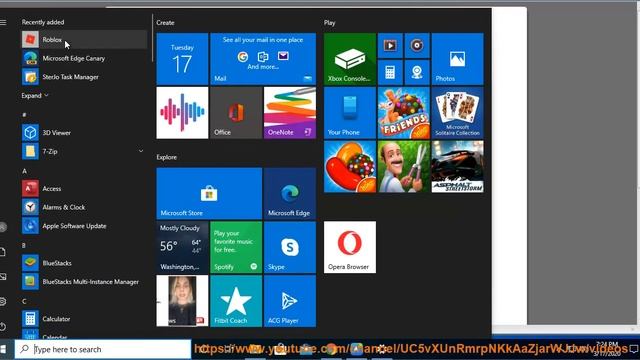Jump to letter B section header
This screenshot has width=640, height=360.
24,245
